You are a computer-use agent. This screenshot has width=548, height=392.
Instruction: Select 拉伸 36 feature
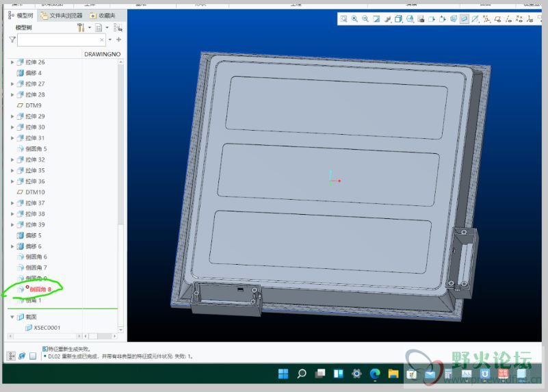(31, 181)
